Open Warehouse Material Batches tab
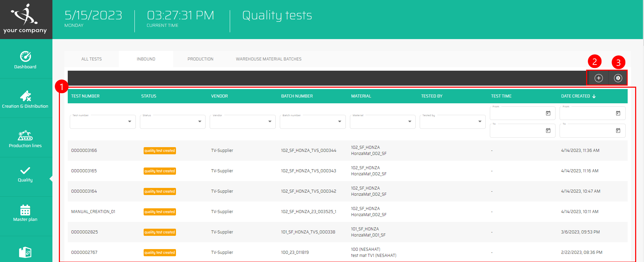 [269, 59]
